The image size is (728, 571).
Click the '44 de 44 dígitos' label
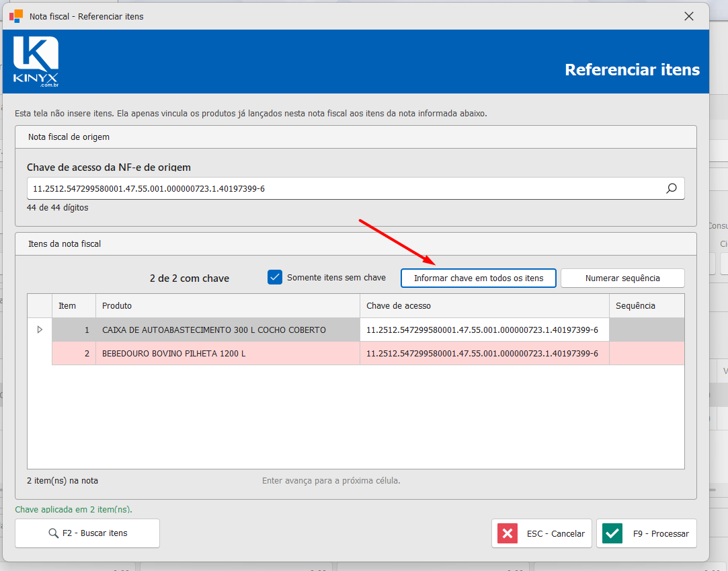58,208
